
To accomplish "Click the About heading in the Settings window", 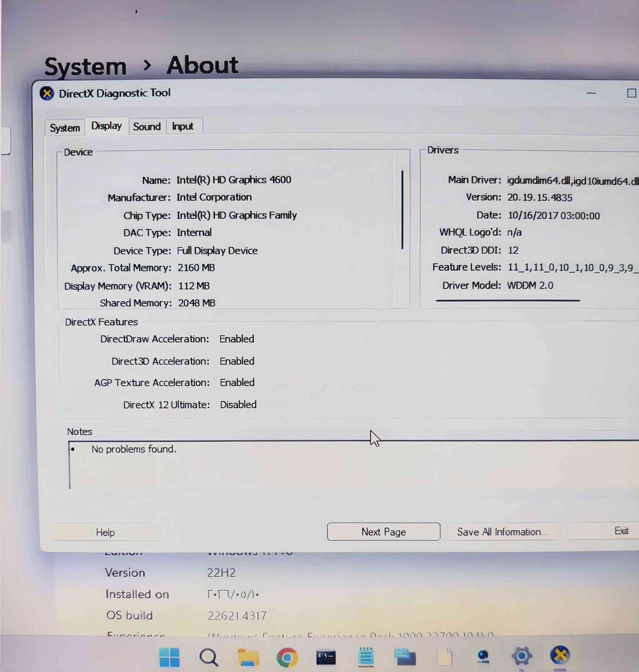I will pos(202,65).
